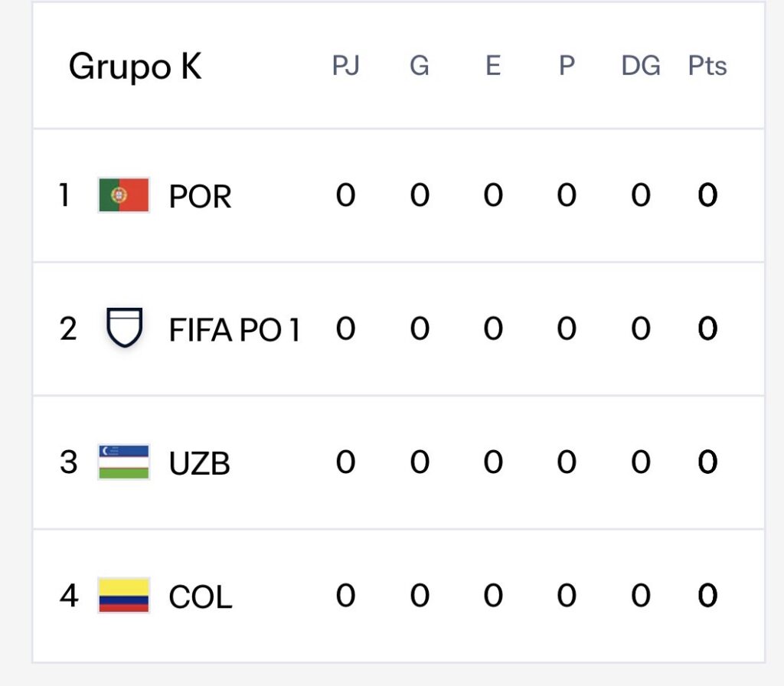The height and width of the screenshot is (686, 784).
Task: Click the P column header
Action: click(567, 67)
